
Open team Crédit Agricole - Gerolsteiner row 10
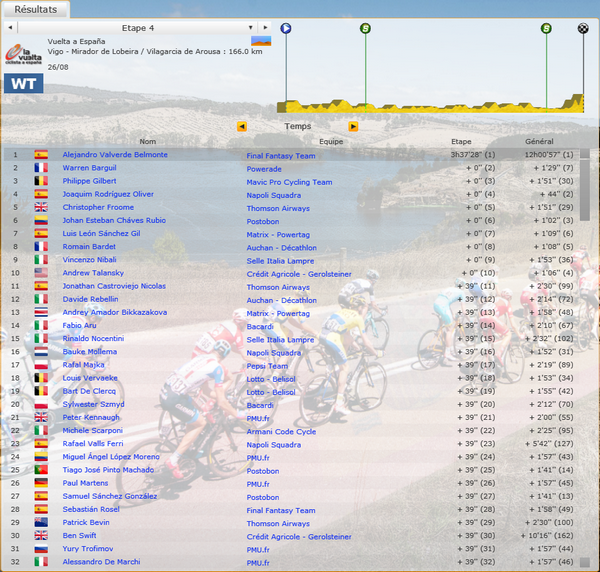coord(299,274)
